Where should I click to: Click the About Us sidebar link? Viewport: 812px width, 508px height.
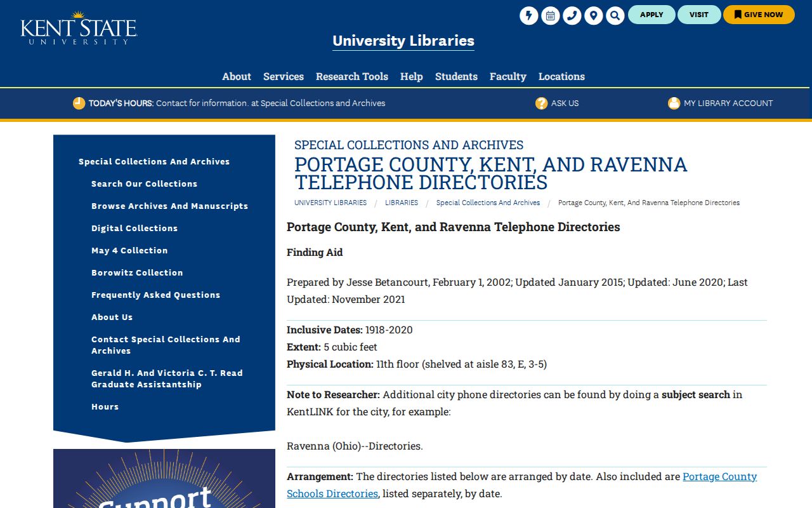coord(112,317)
